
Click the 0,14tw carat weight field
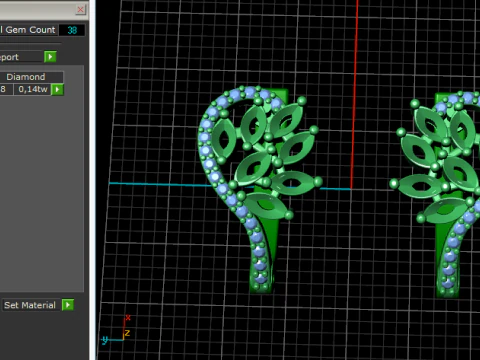tap(33, 89)
